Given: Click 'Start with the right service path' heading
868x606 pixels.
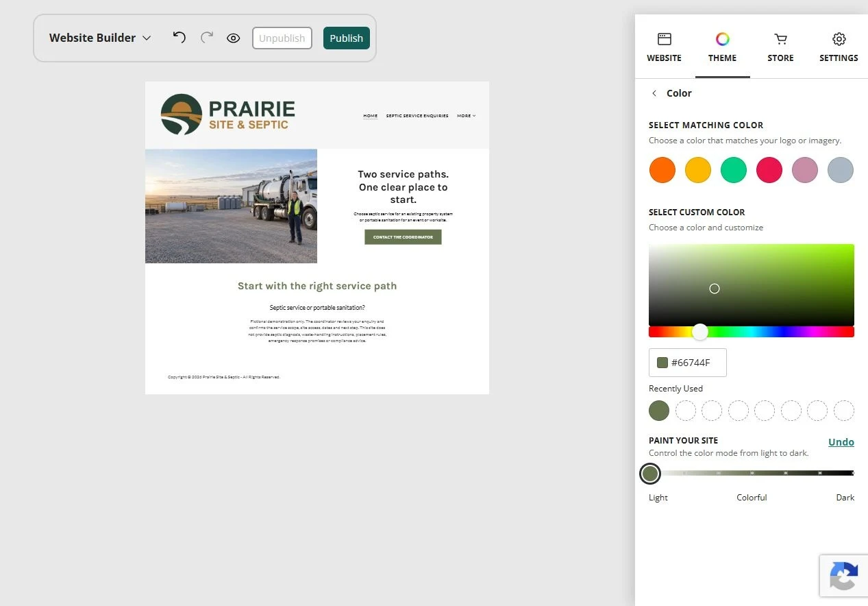Looking at the screenshot, I should [317, 286].
